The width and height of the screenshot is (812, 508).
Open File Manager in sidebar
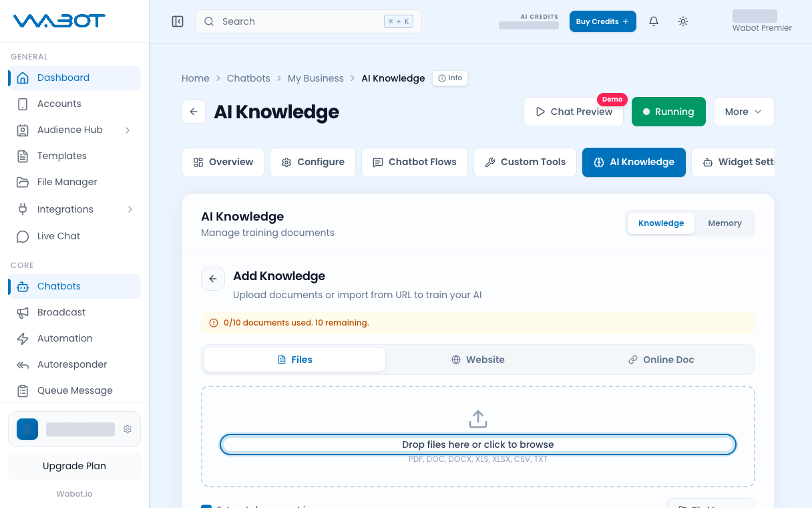[74, 182]
